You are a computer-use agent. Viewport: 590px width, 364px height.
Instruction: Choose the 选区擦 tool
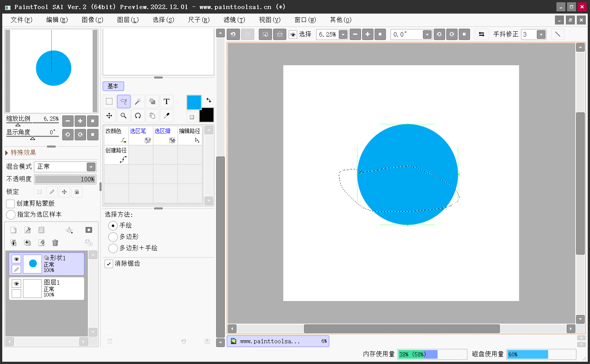pyautogui.click(x=165, y=135)
